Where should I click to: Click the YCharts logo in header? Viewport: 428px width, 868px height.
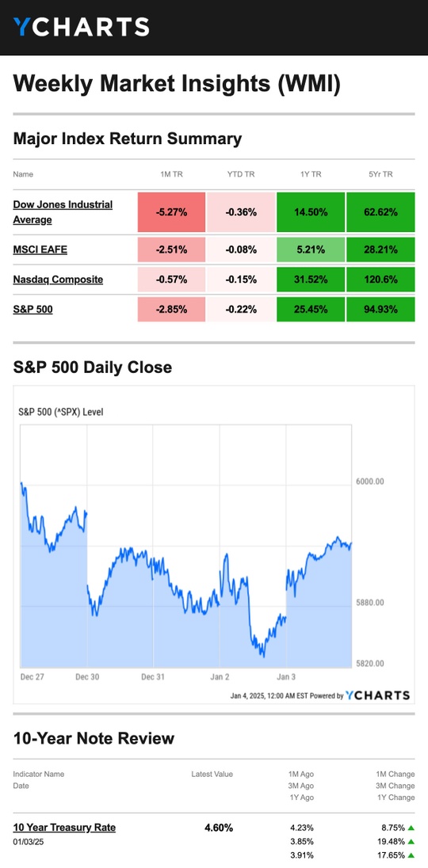click(x=82, y=27)
